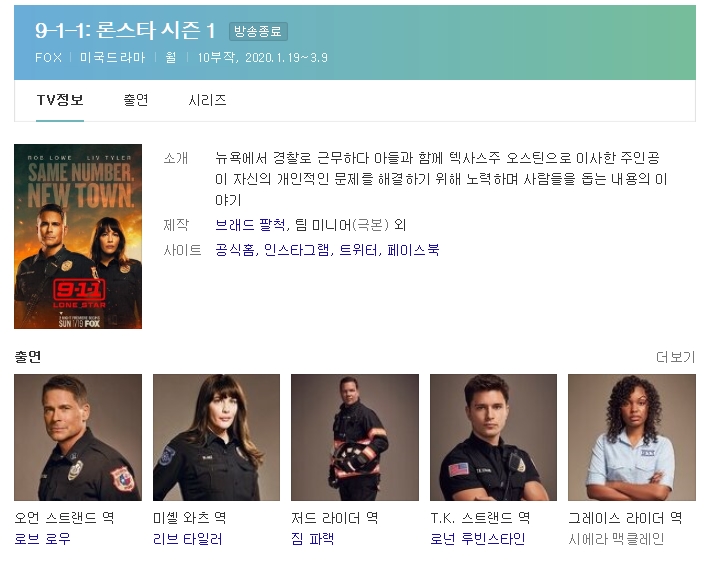Image resolution: width=707 pixels, height=561 pixels.
Task: Click the 리브 타일러 cast photo
Action: (216, 437)
